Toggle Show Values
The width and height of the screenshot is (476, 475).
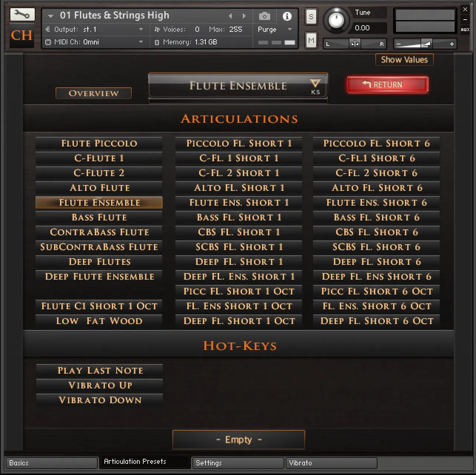click(x=404, y=60)
